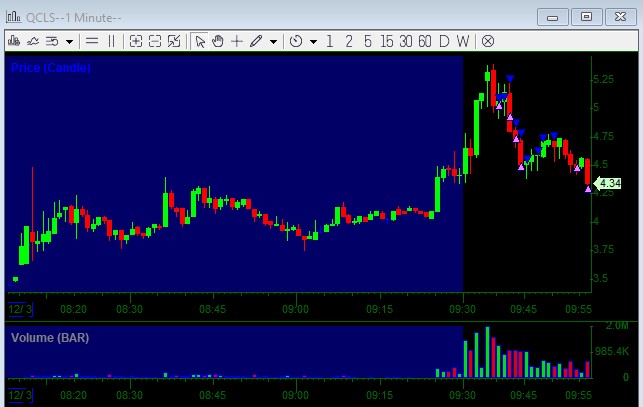Screen dimensions: 643x407
Task: Expand the time interval dropdown arrow
Action: (313, 41)
